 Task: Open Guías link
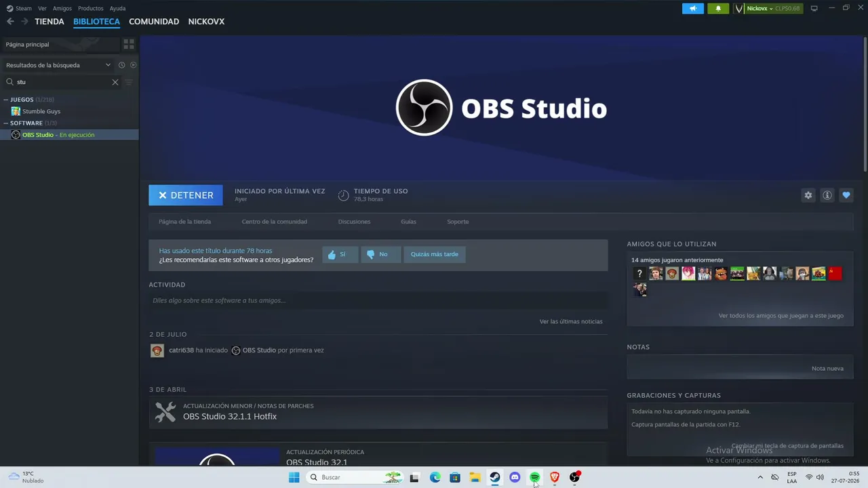tap(408, 222)
